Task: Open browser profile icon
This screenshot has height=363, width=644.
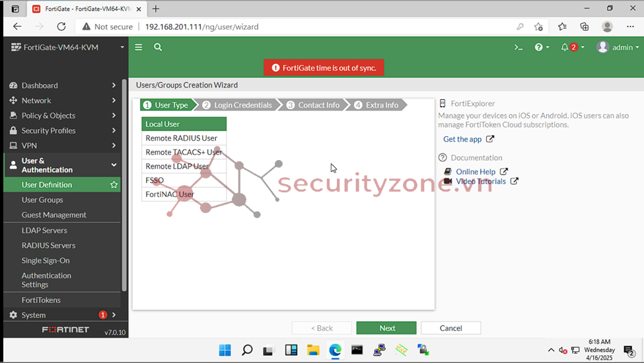Action: [x=608, y=26]
